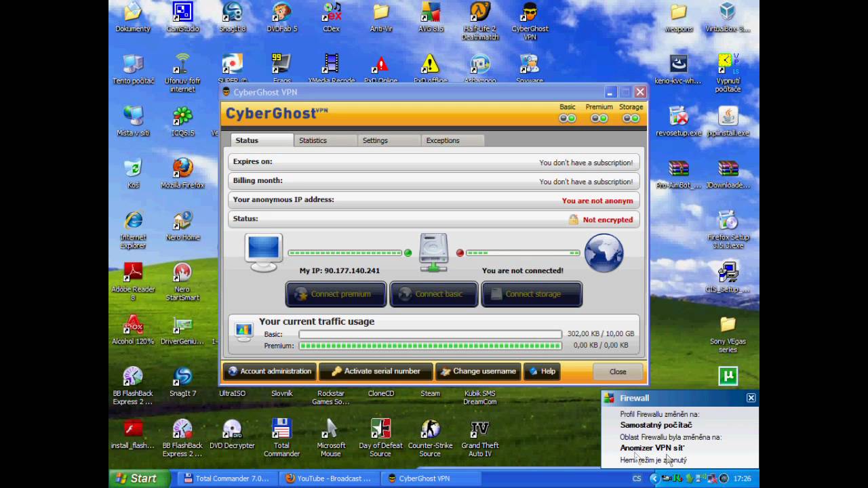Launch Mozilla Firefox desktop shortcut
Image resolution: width=868 pixels, height=488 pixels.
[182, 174]
